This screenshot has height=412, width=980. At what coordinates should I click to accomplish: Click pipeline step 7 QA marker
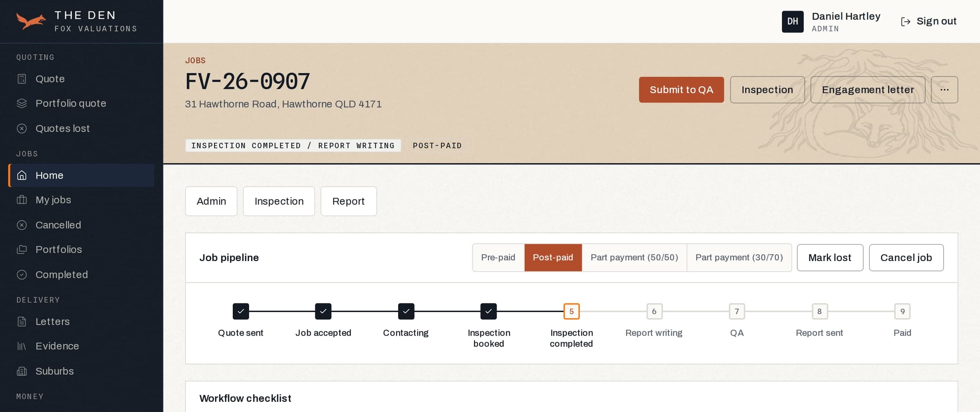(x=737, y=312)
